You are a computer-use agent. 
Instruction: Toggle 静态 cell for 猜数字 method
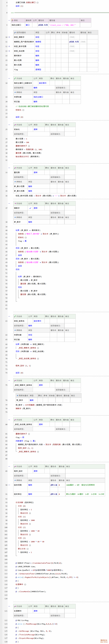click(47, 208)
